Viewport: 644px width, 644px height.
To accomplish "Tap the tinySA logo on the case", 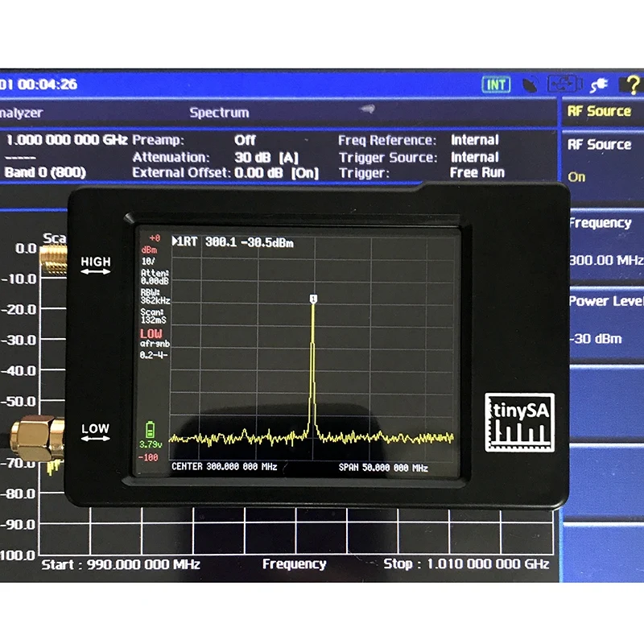I will pos(519,423).
